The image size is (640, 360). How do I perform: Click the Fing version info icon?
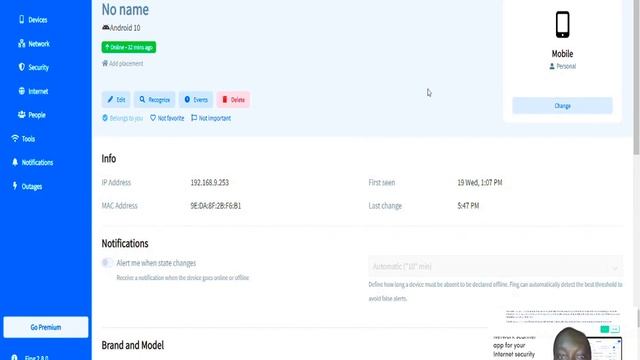[x=15, y=357]
